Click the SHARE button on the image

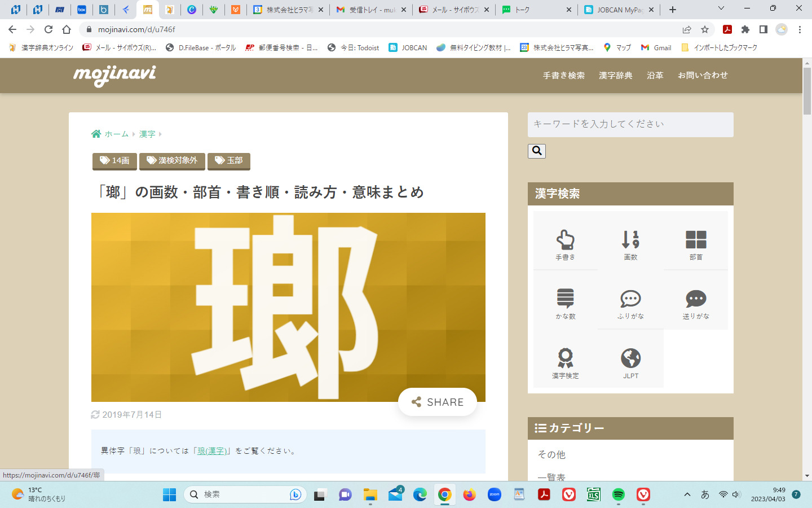point(438,402)
